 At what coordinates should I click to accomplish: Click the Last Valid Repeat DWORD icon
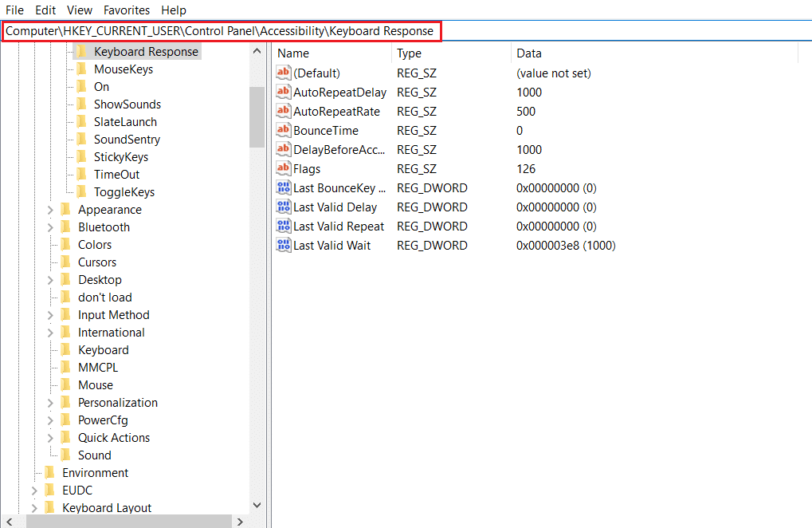(283, 226)
